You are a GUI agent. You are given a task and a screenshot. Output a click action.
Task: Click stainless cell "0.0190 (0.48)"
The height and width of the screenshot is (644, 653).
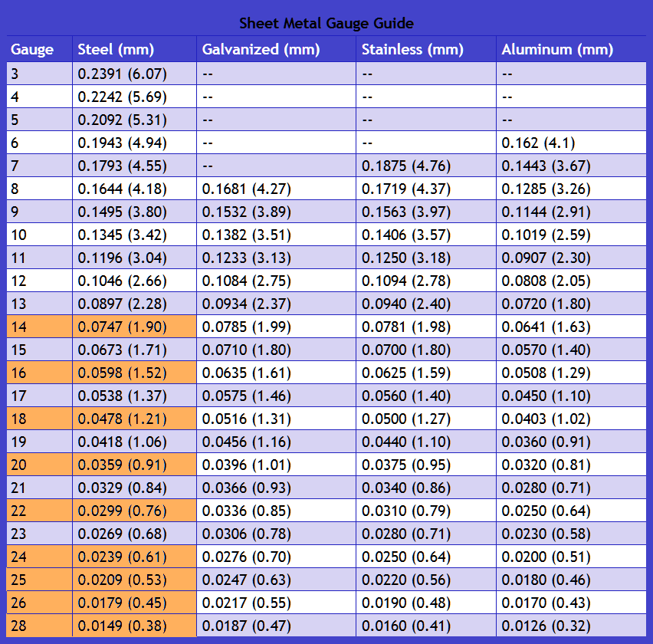point(426,603)
